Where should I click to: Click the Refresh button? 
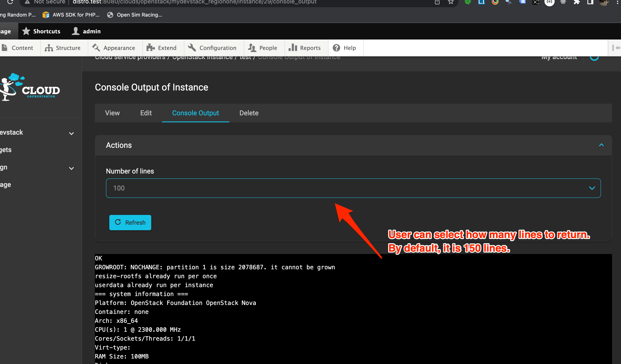[x=130, y=222]
